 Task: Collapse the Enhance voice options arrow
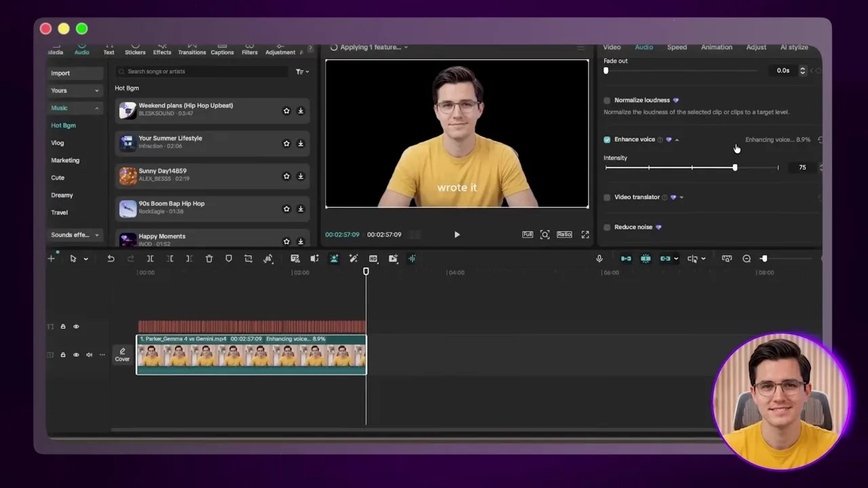coord(677,140)
